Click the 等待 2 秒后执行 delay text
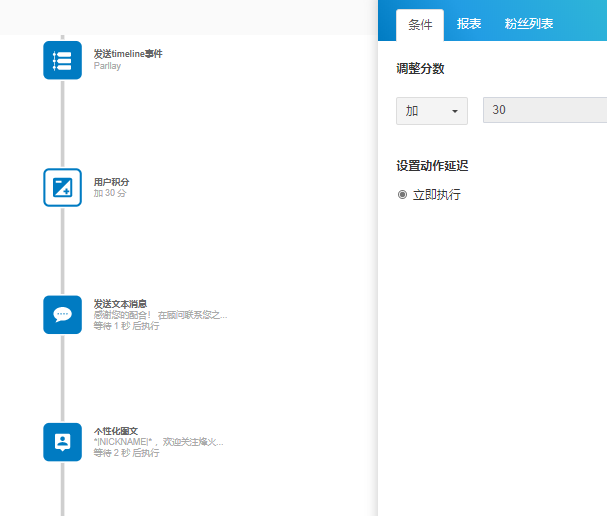The image size is (607, 516). coord(126,453)
